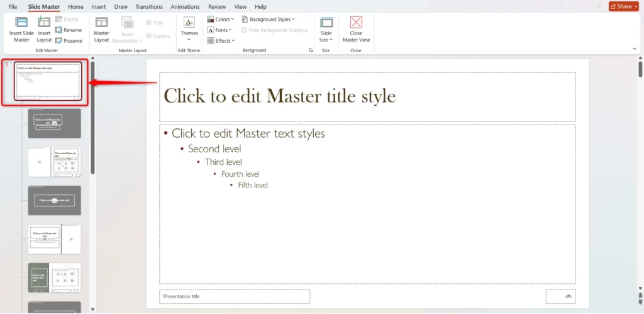This screenshot has height=314, width=644.
Task: Click the Preserve master icon
Action: (x=69, y=40)
